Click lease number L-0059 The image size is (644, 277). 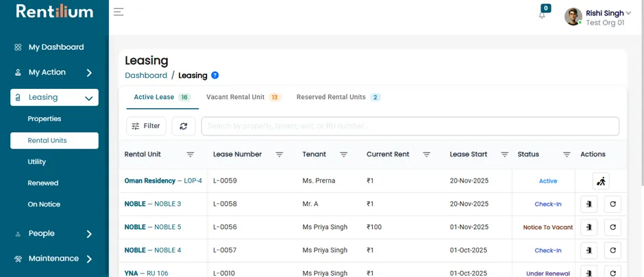tap(225, 181)
